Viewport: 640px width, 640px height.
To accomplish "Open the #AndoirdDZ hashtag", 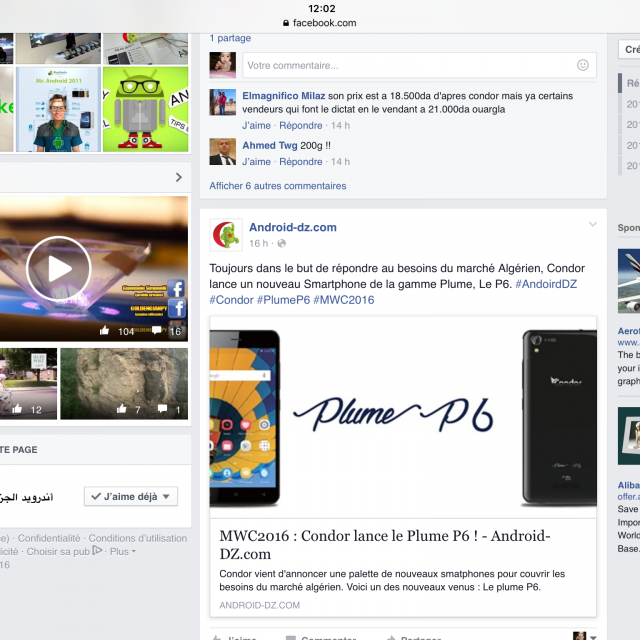I will coord(546,284).
